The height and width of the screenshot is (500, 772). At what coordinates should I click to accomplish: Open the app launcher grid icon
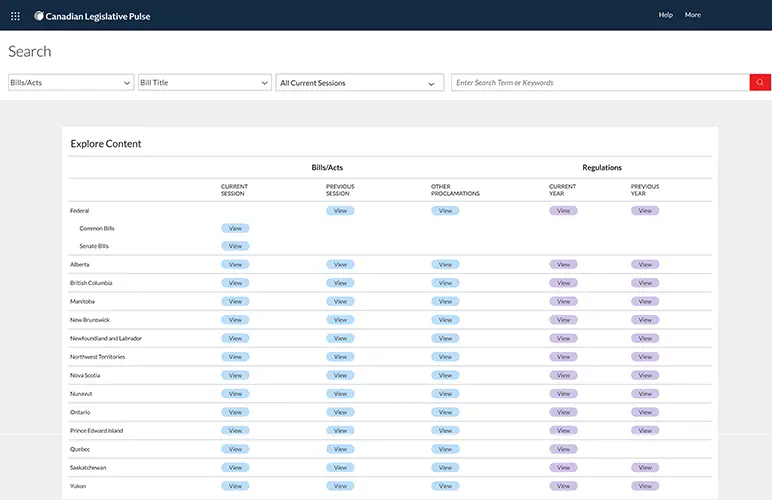click(15, 15)
